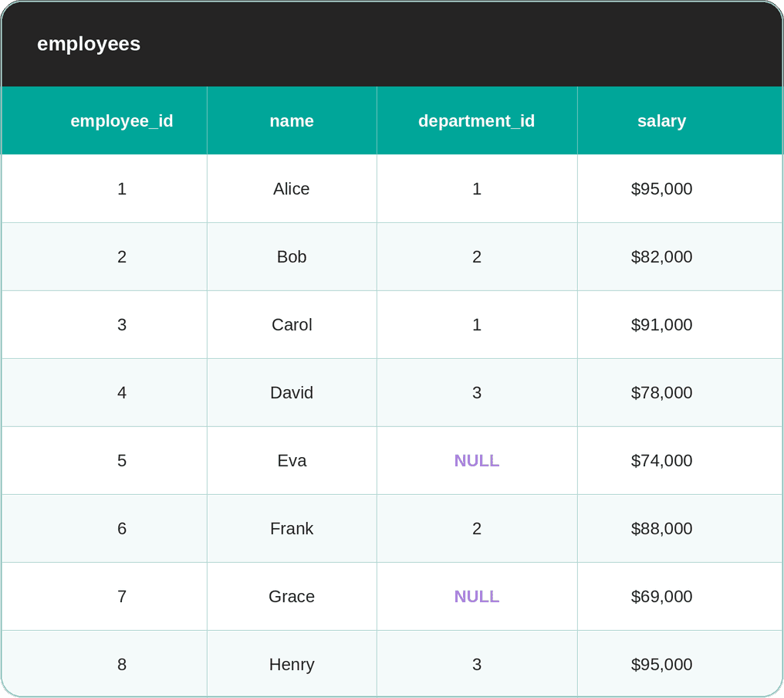The width and height of the screenshot is (784, 698).
Task: Click the NULL department_id in Grace's row
Action: pyautogui.click(x=477, y=596)
